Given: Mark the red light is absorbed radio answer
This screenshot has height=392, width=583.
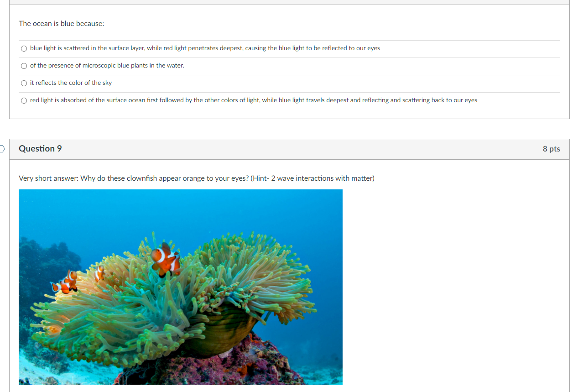Looking at the screenshot, I should pos(24,100).
